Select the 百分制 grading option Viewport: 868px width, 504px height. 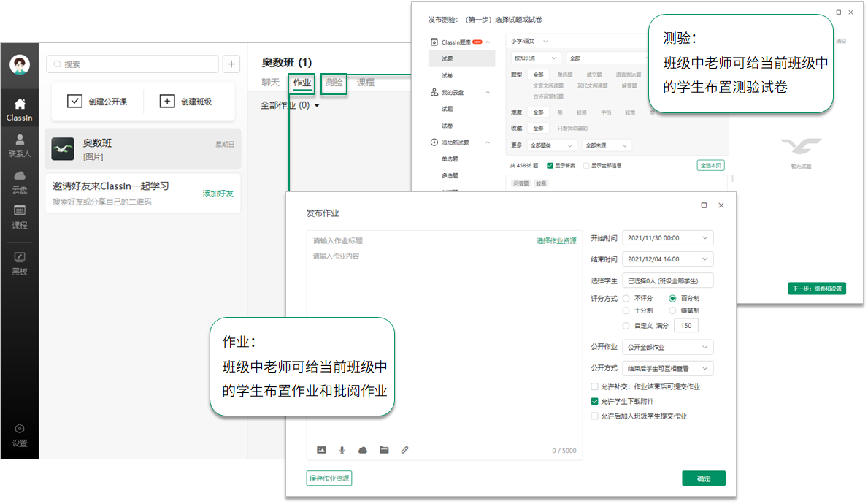point(672,298)
